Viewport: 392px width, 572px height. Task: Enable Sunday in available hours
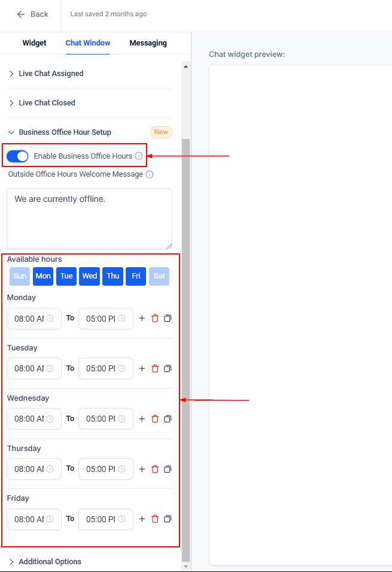(20, 276)
